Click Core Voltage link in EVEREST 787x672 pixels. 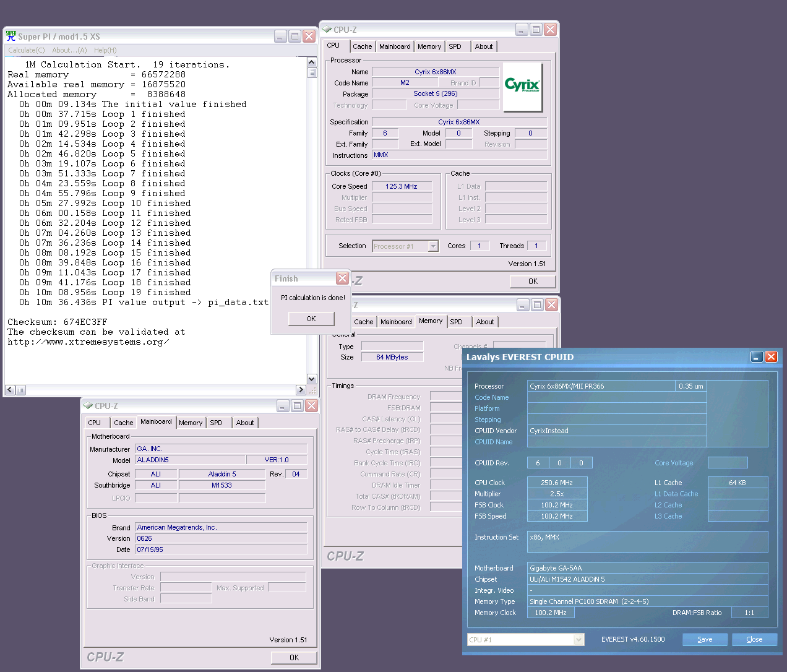coord(674,463)
